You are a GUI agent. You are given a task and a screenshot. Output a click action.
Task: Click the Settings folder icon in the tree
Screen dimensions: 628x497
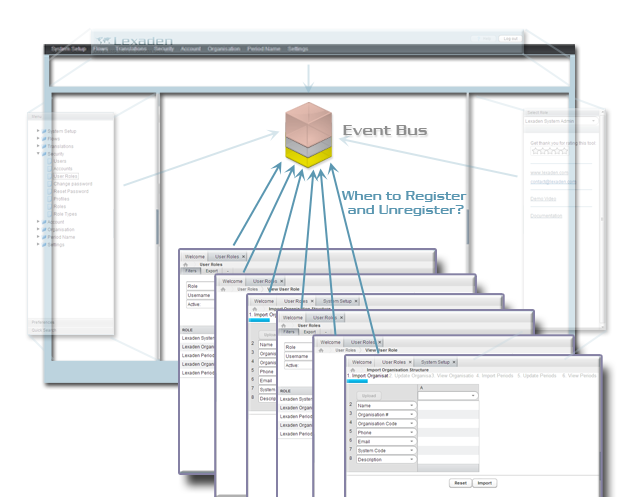pos(44,245)
